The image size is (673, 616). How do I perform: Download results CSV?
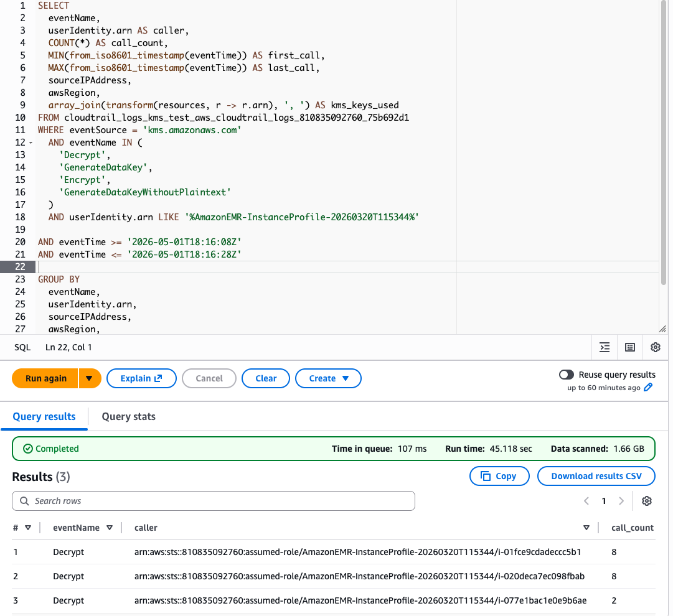pos(596,476)
